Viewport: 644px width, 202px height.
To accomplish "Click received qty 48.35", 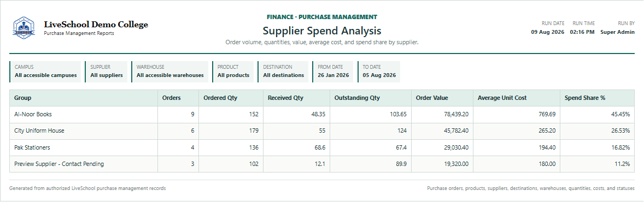I will [318, 115].
